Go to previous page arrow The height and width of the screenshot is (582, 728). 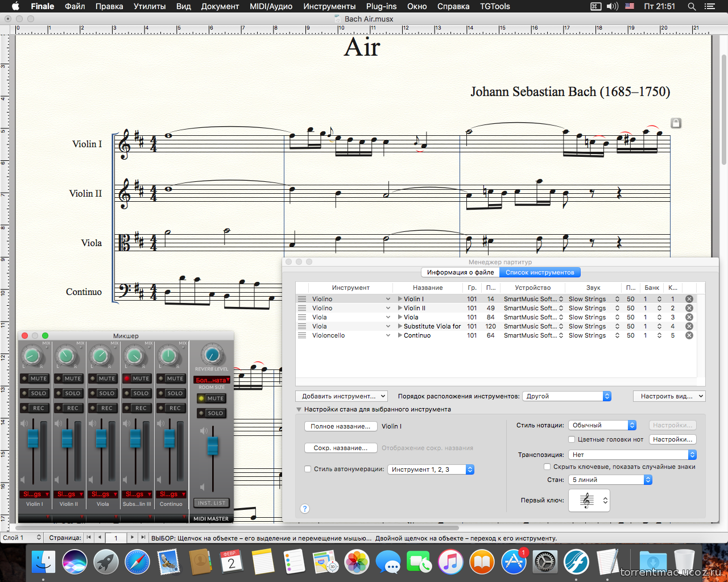click(x=100, y=537)
